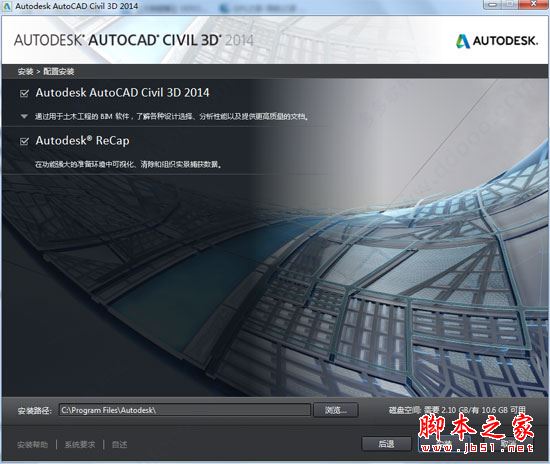The image size is (550, 464).
Task: Click the 浏览... browse button
Action: click(336, 410)
